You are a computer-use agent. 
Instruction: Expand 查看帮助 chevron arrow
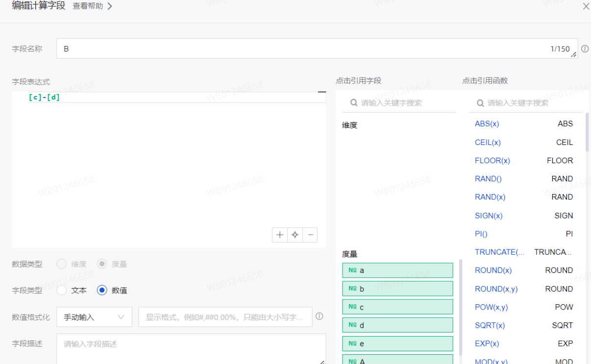[x=110, y=6]
